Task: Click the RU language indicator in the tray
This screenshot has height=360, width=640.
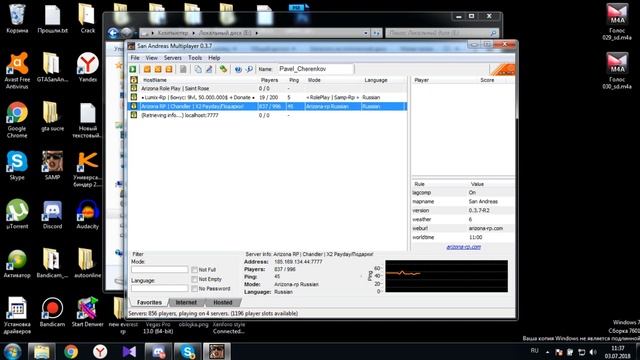Action: pos(535,351)
